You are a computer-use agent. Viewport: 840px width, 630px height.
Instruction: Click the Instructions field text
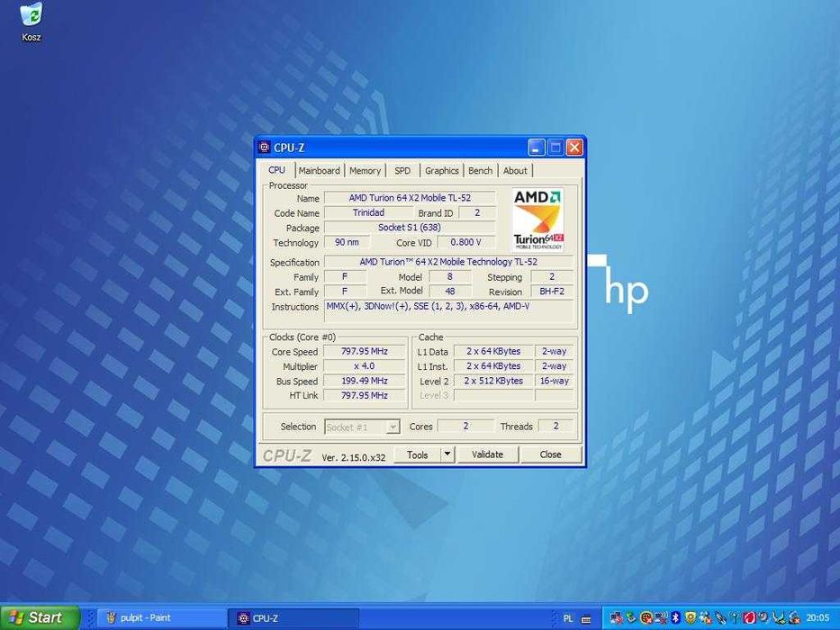point(449,310)
